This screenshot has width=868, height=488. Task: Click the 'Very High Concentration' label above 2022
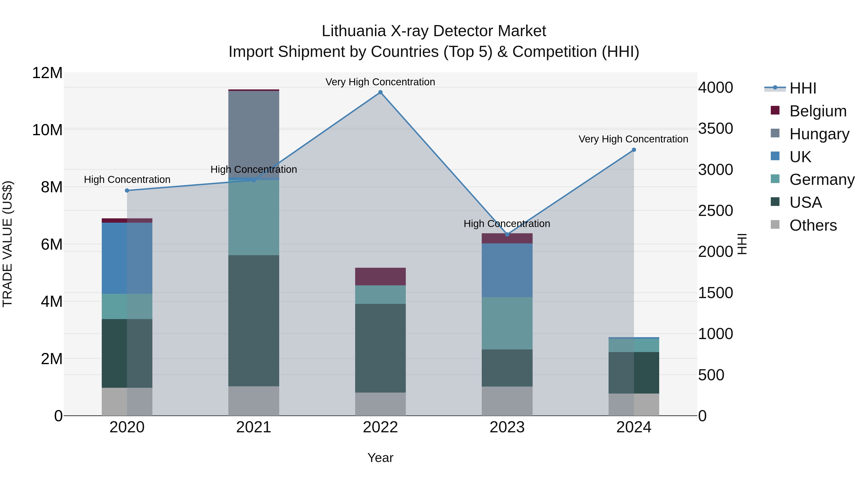tap(380, 82)
